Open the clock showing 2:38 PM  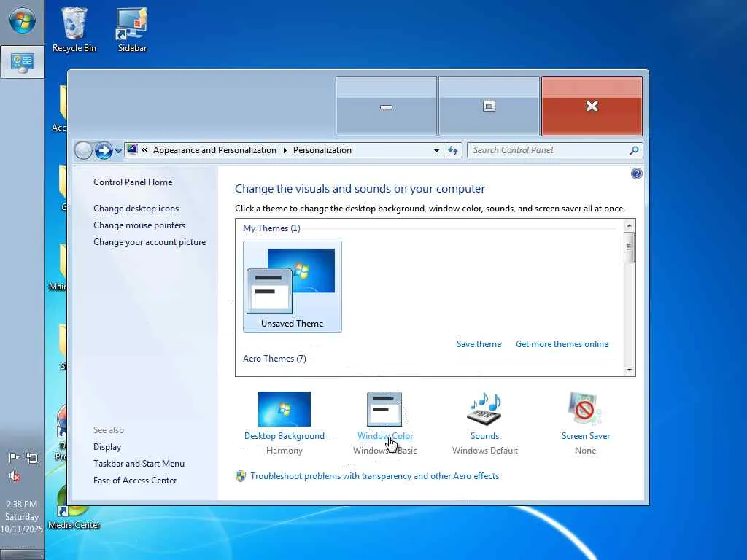coord(21,517)
